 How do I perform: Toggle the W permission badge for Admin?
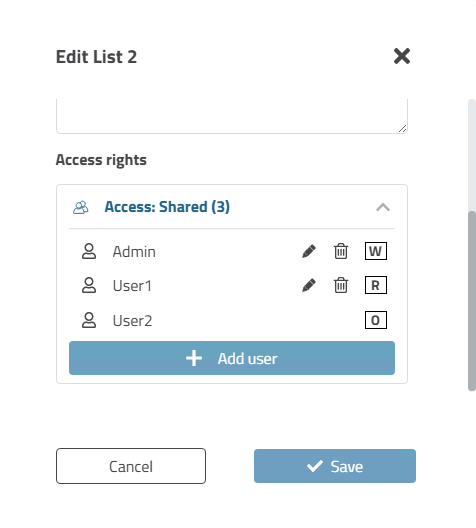376,251
